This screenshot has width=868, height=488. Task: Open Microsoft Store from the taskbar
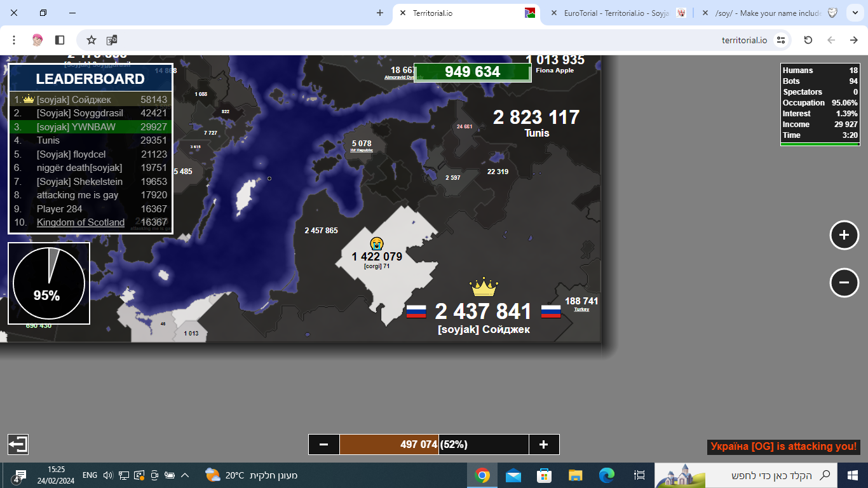(545, 475)
